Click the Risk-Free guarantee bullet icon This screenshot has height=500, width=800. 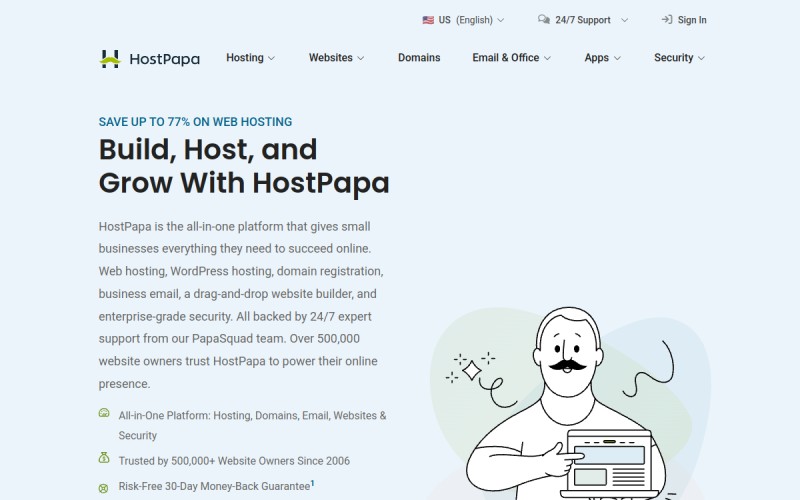point(104,488)
